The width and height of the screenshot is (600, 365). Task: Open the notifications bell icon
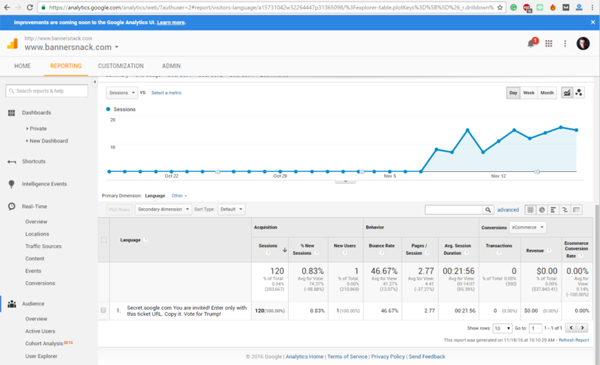tap(531, 44)
